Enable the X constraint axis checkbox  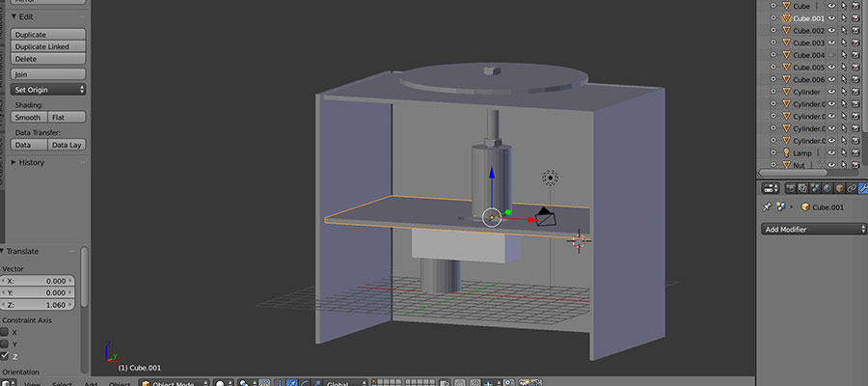(5, 332)
